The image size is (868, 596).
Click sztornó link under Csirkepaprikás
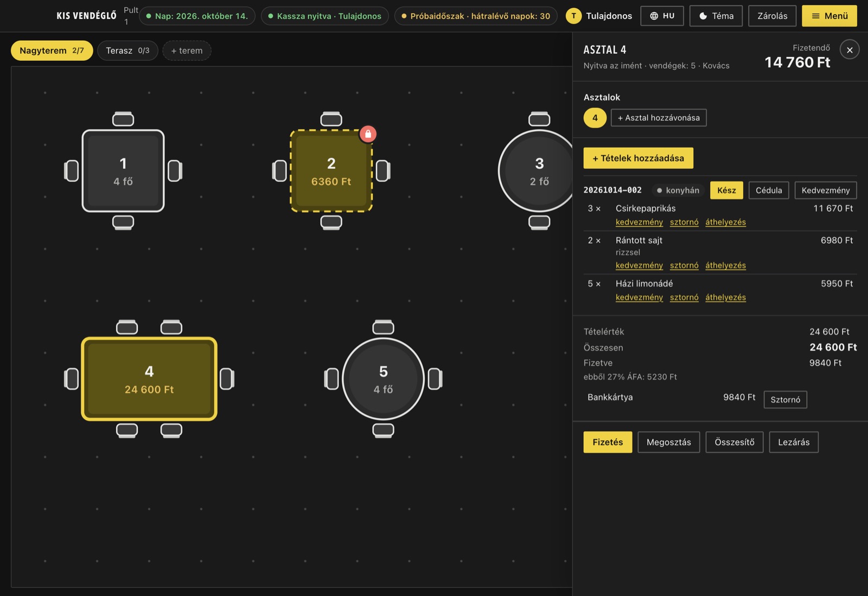coord(684,222)
